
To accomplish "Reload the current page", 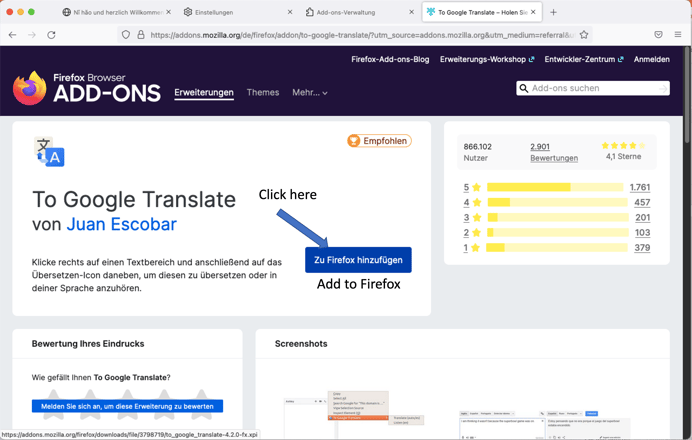I will click(x=51, y=34).
